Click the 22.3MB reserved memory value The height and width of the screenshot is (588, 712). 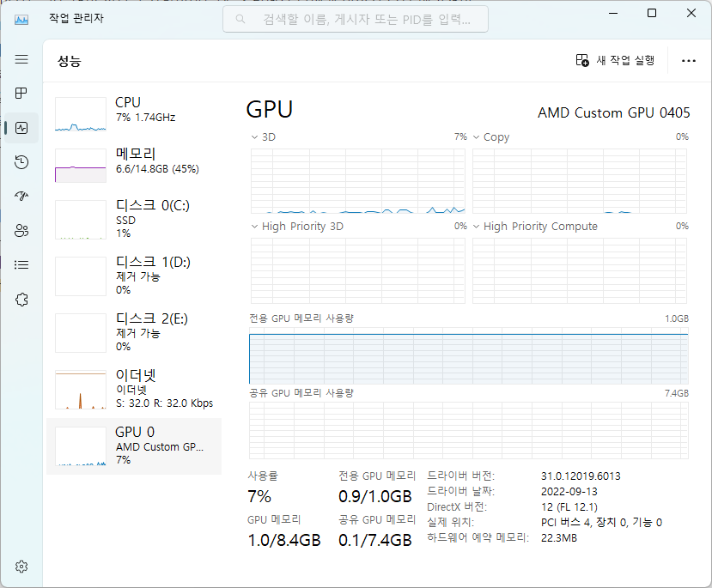(558, 538)
